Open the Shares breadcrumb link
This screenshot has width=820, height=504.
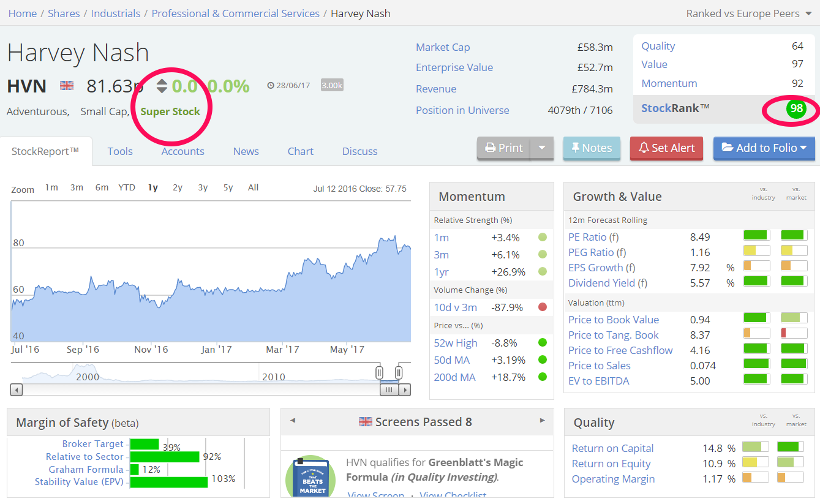tap(64, 13)
